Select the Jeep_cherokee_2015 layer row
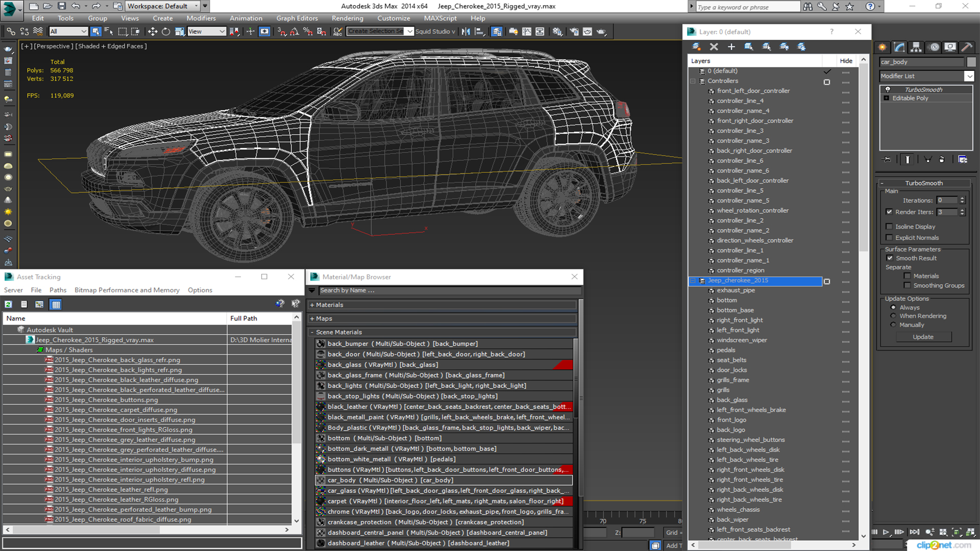 (755, 281)
